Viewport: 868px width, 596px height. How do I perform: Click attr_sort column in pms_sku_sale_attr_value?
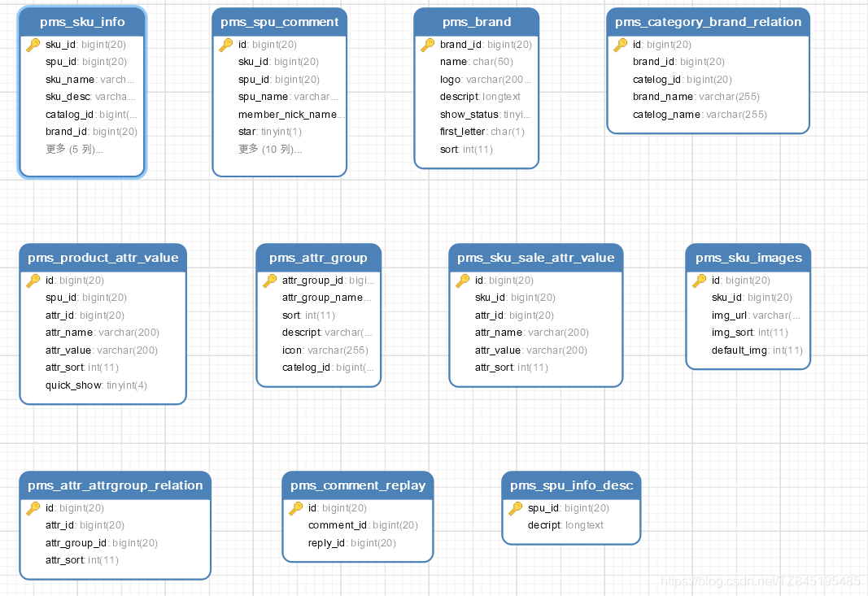coord(512,368)
